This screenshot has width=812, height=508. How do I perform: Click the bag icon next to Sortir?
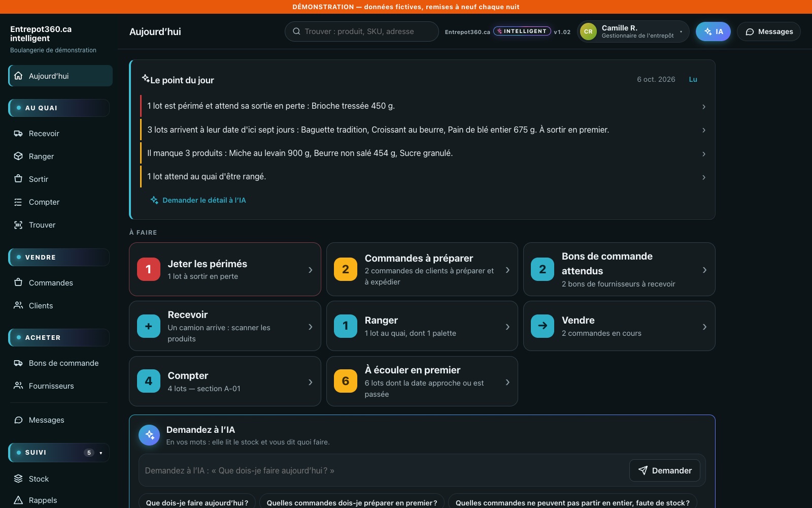(x=18, y=179)
